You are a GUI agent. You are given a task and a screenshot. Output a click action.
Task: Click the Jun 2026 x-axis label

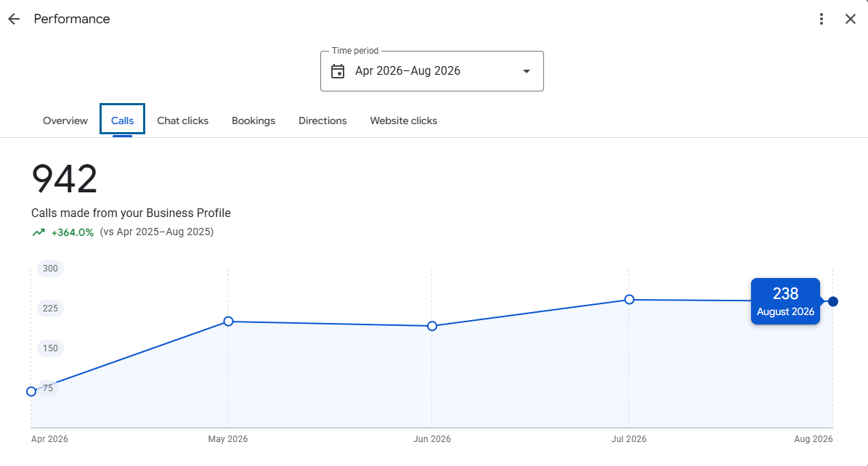[432, 439]
